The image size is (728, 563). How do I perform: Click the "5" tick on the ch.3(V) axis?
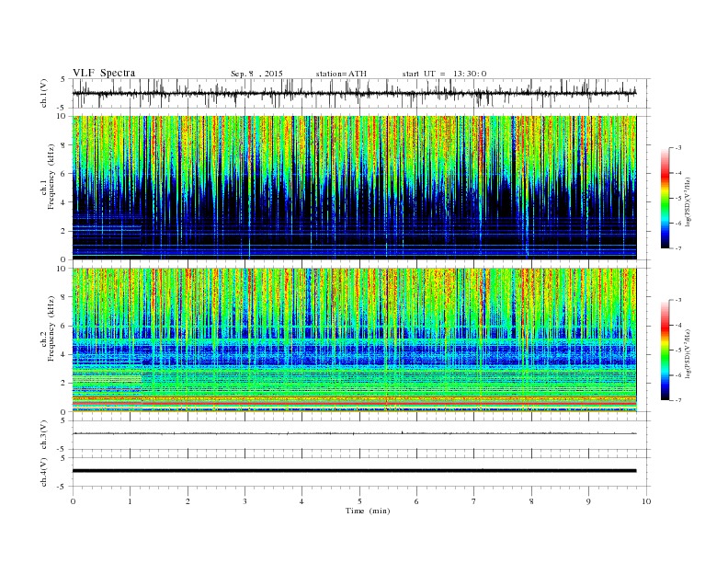coord(64,420)
